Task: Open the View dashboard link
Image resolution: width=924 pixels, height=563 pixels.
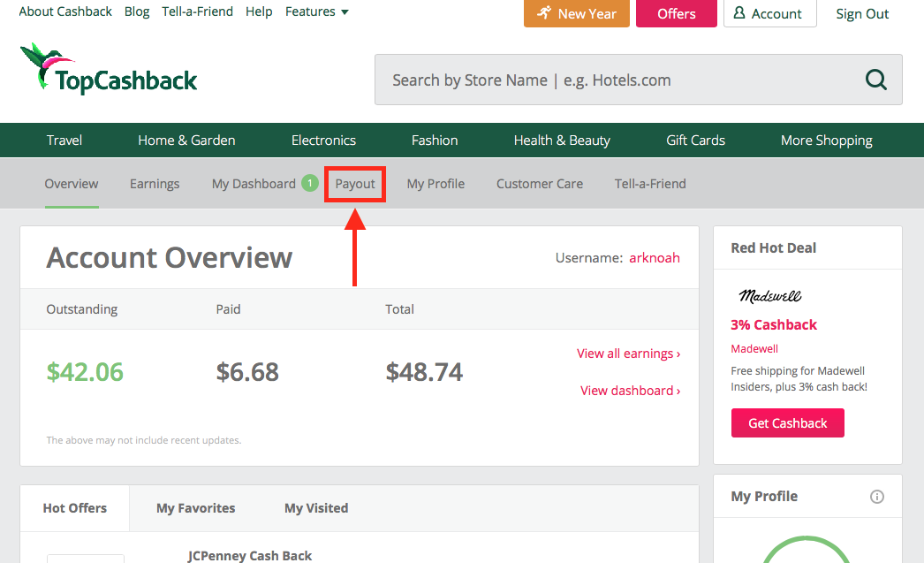Action: point(630,391)
